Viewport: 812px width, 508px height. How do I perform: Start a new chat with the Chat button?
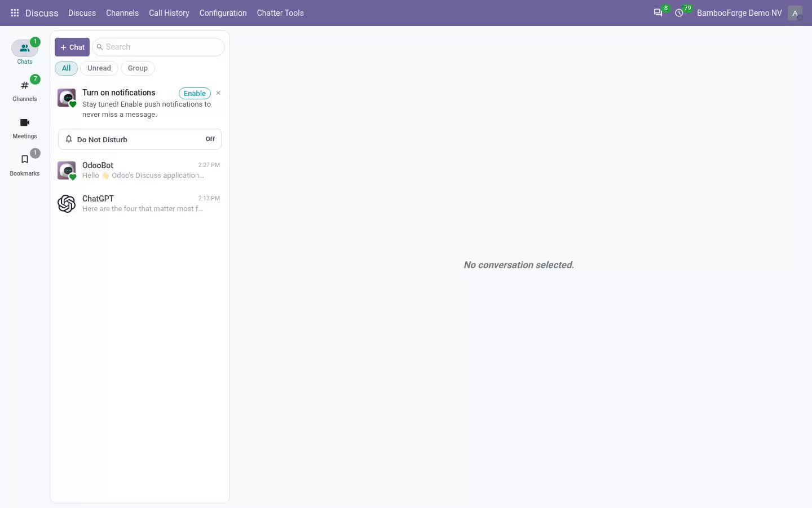point(72,47)
